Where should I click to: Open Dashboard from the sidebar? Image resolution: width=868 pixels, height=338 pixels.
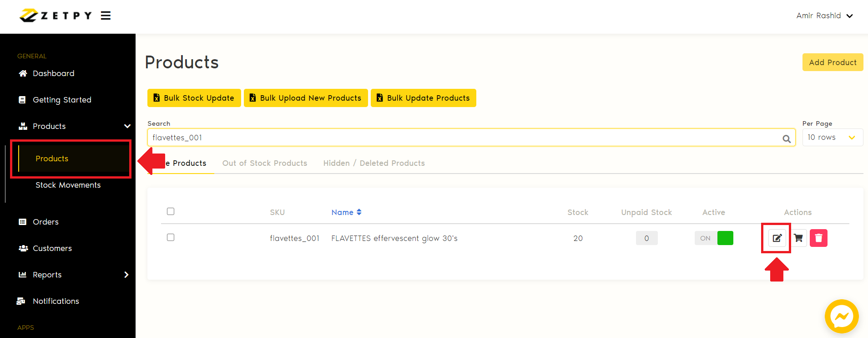click(53, 73)
